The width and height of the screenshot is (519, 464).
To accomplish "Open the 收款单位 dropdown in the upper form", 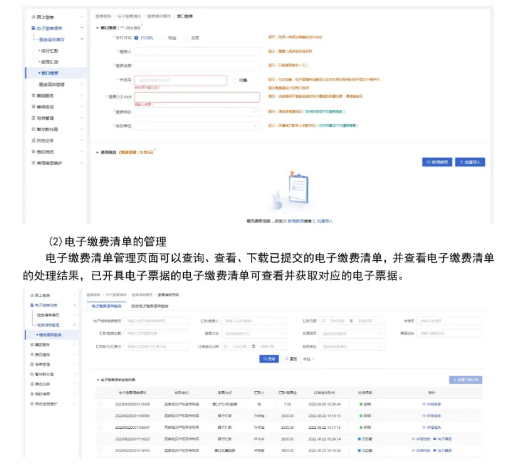I will (197, 126).
